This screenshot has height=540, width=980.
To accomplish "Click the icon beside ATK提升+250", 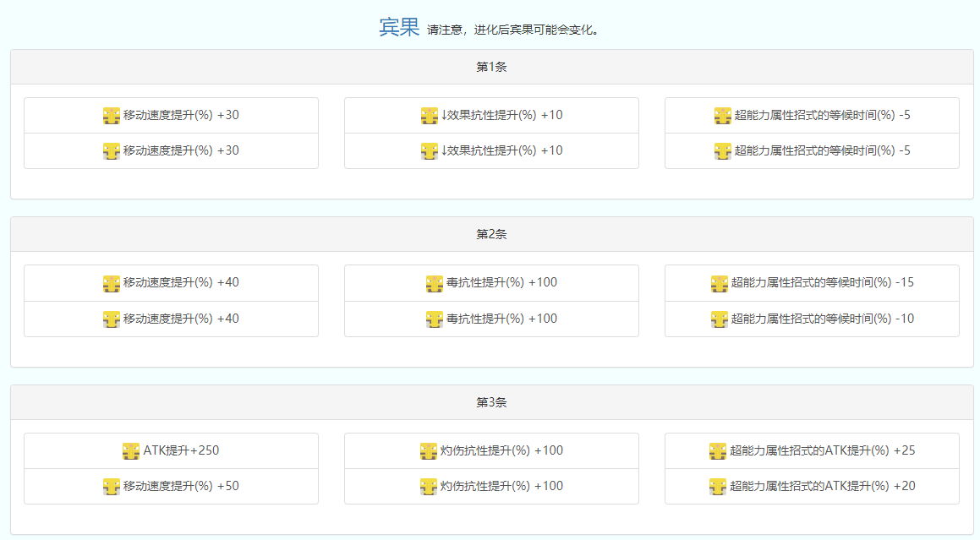I will coord(131,451).
